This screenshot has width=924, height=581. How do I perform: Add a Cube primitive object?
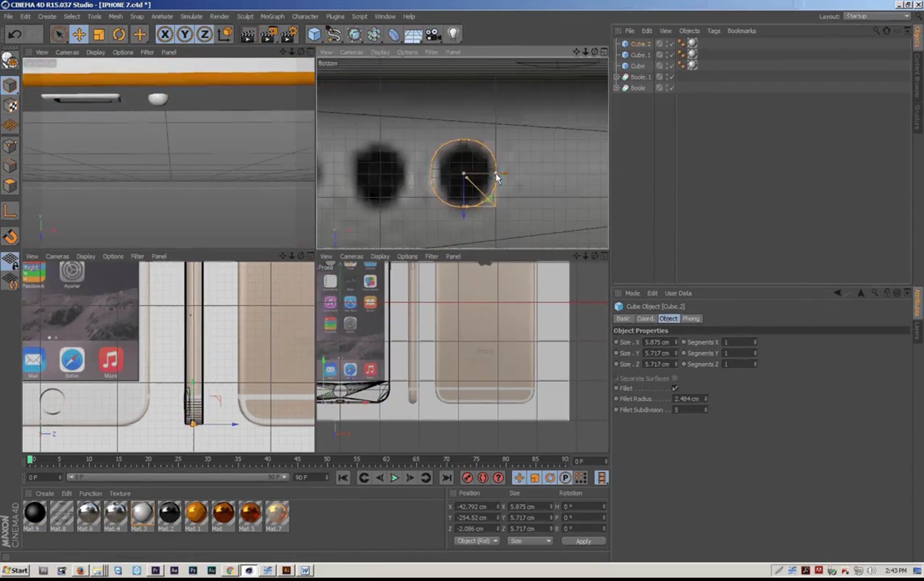(x=314, y=35)
